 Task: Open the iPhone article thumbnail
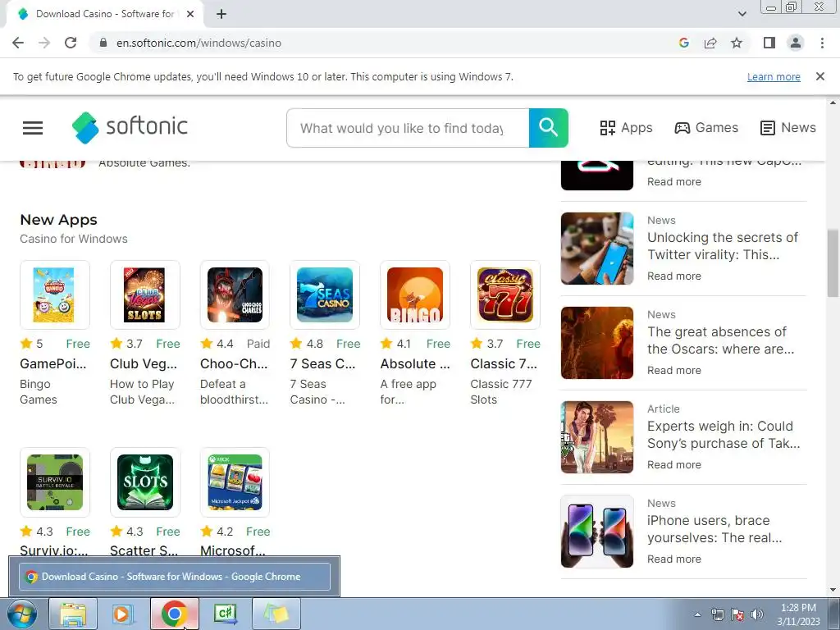[x=597, y=532]
